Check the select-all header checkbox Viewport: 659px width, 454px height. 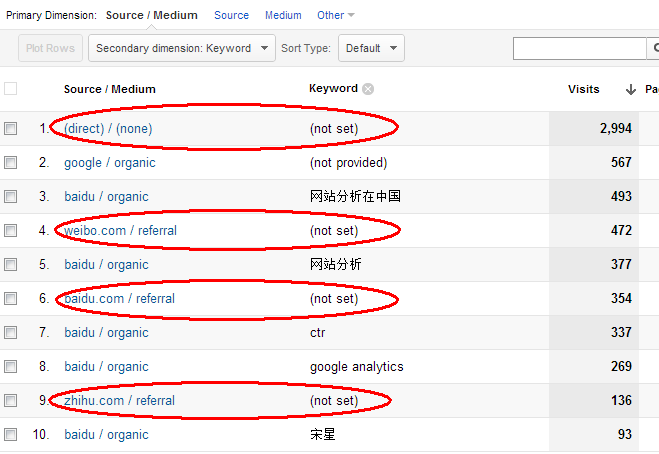(11, 89)
